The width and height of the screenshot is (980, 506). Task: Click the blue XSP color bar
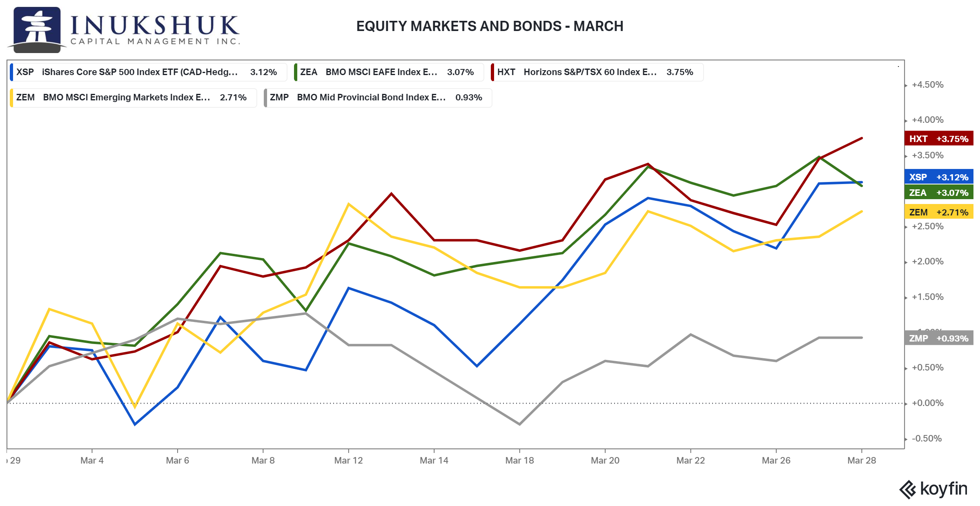click(11, 72)
